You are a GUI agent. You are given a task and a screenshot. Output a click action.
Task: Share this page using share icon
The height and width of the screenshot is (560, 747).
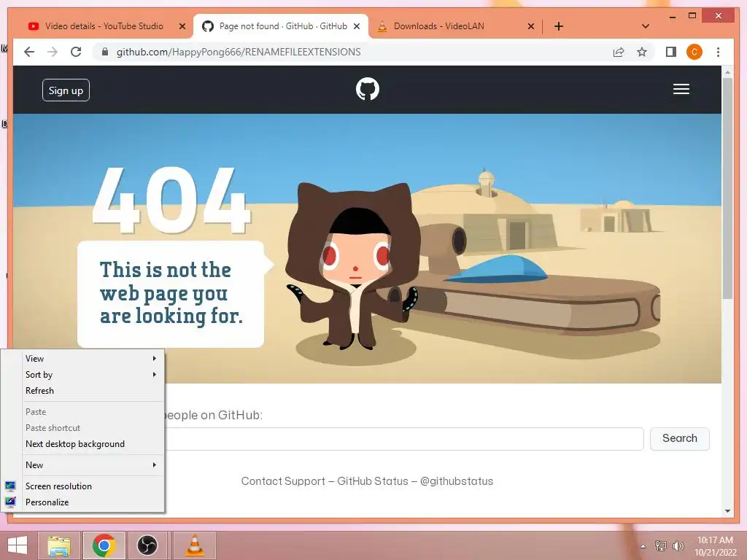pyautogui.click(x=619, y=52)
